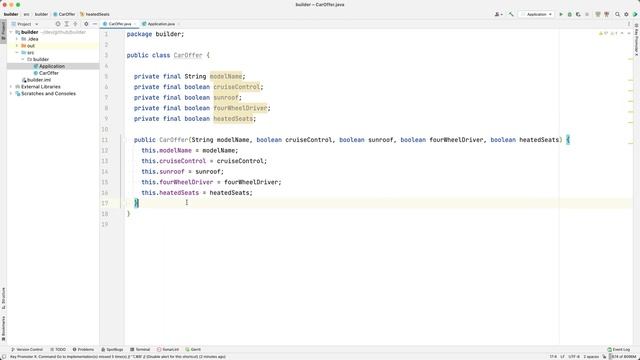Expand the .idea folder

17,39
